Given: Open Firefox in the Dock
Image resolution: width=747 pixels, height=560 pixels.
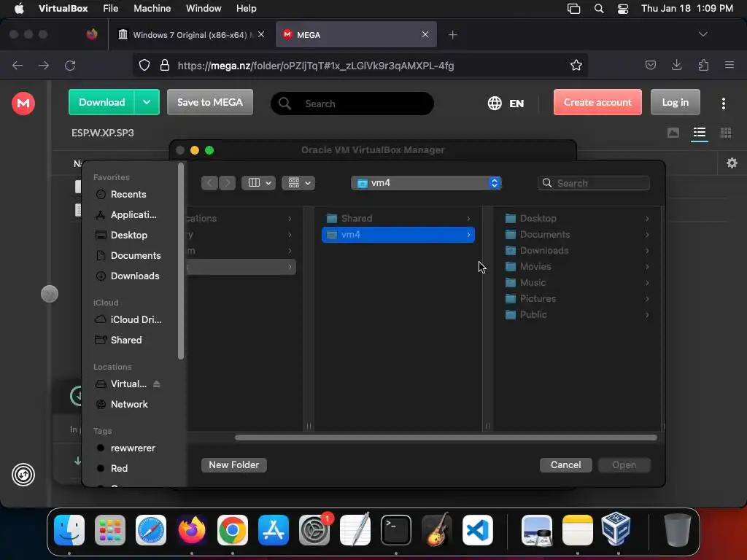Looking at the screenshot, I should [192, 530].
